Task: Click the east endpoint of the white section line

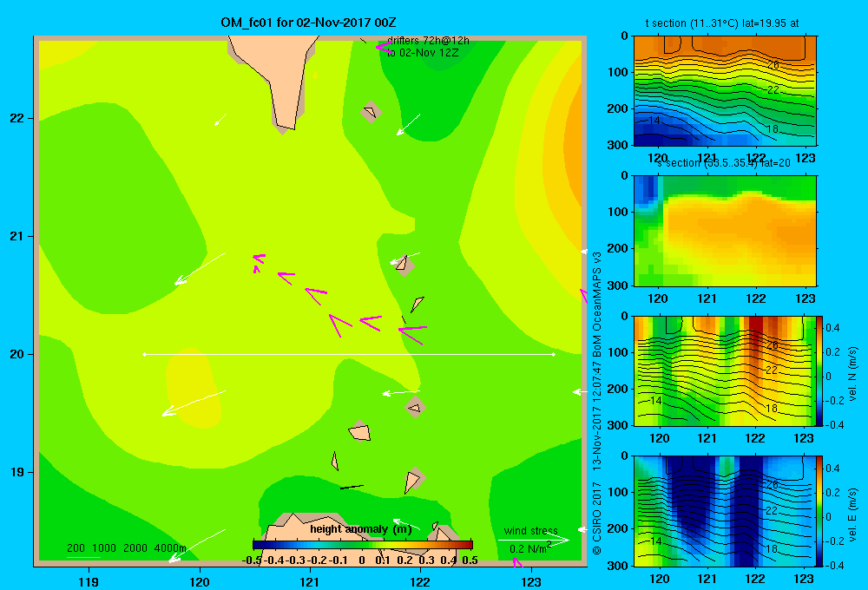Action: click(553, 354)
